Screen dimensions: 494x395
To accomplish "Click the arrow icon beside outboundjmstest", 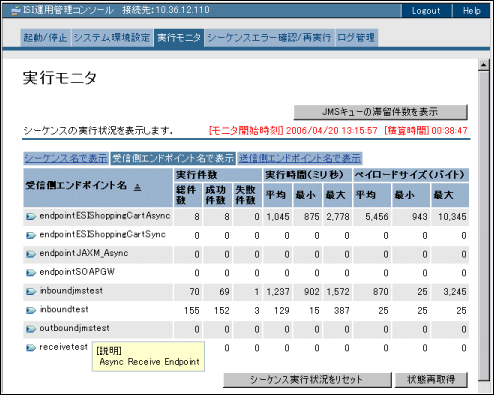I will click(31, 329).
